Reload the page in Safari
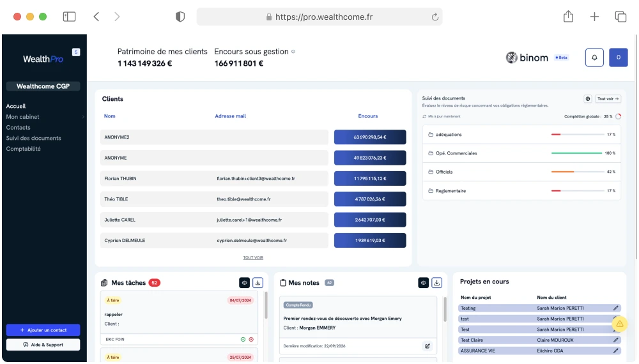Screen dimensions: 639x364 (x=435, y=17)
